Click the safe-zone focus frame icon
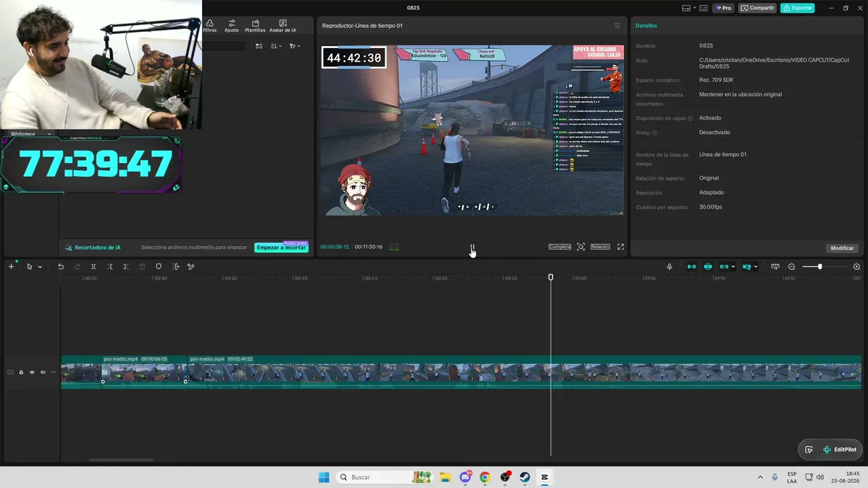This screenshot has height=488, width=868. coord(581,247)
